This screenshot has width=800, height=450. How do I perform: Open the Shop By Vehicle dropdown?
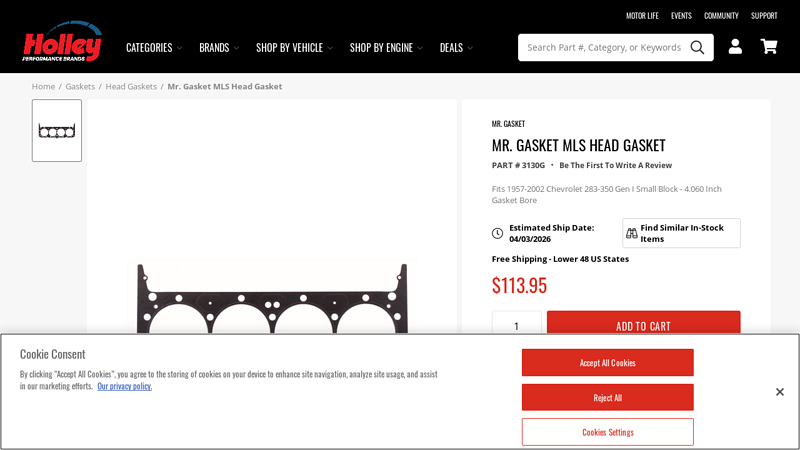pyautogui.click(x=294, y=47)
